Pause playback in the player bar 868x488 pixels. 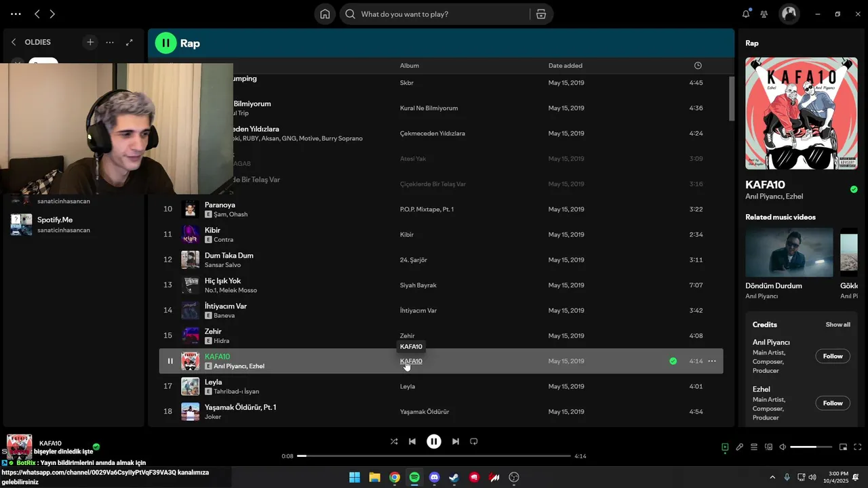434,441
